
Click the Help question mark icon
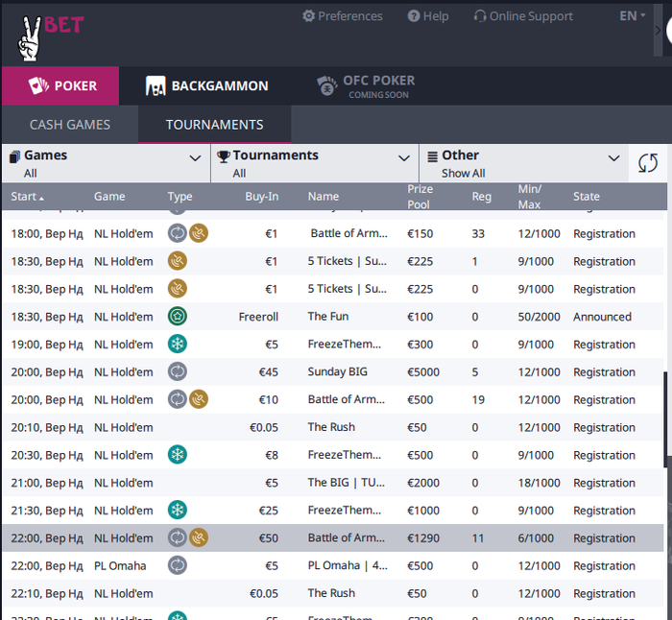click(414, 16)
